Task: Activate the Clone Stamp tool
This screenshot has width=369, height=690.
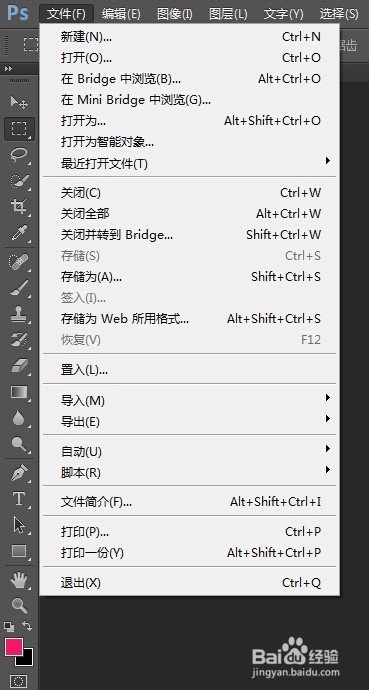Action: pyautogui.click(x=19, y=314)
